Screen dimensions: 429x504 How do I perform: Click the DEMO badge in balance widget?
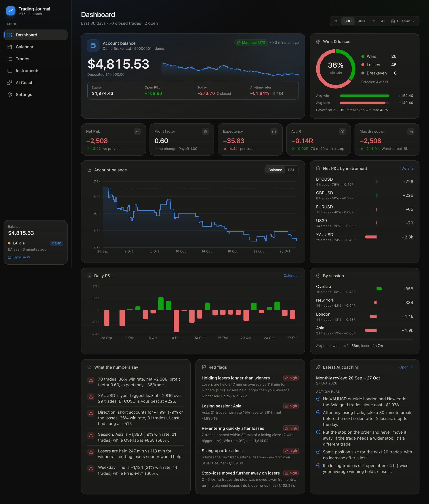tap(57, 243)
